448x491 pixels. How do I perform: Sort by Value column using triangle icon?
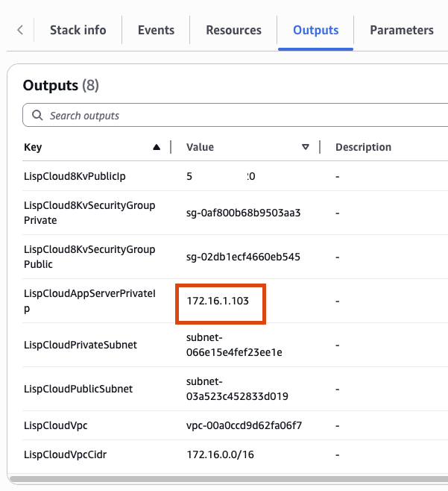(x=306, y=147)
